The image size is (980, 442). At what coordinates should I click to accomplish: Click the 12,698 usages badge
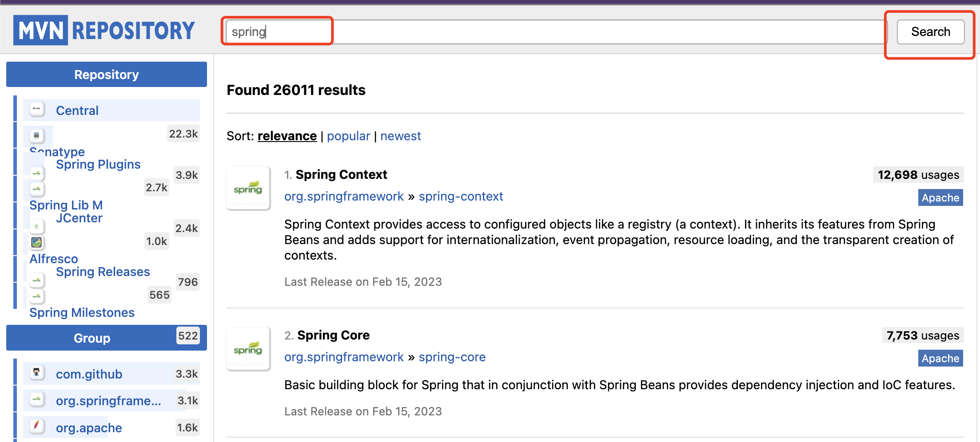[x=918, y=175]
